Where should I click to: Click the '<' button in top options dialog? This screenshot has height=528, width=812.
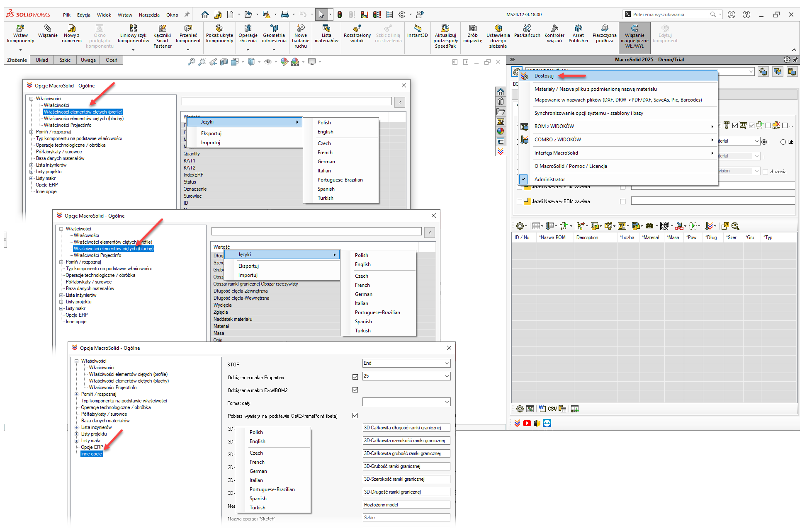400,102
